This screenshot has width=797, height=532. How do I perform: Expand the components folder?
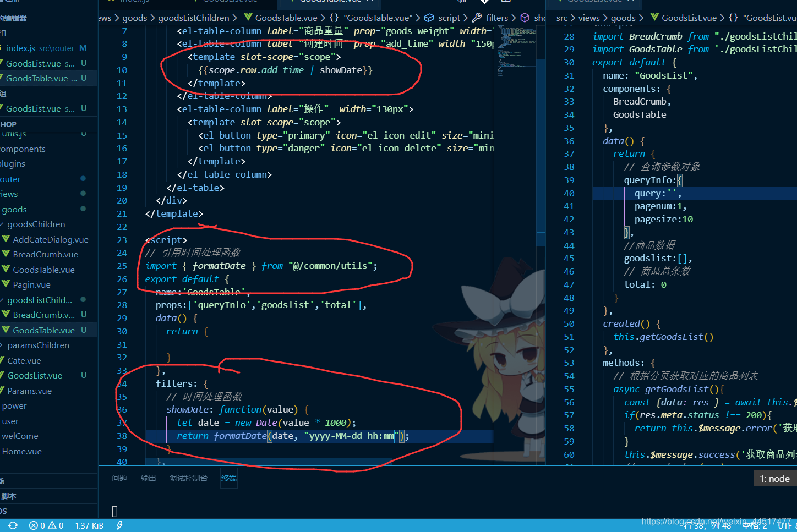23,149
